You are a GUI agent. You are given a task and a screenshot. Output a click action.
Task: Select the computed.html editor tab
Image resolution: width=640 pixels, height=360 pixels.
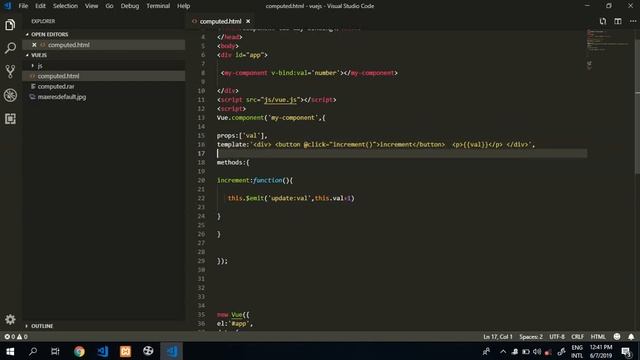[x=221, y=21]
